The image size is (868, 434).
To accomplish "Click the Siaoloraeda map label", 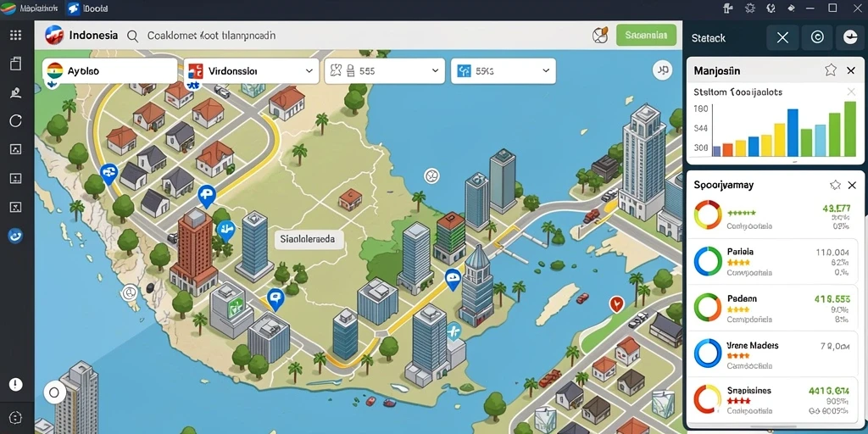I will click(309, 240).
